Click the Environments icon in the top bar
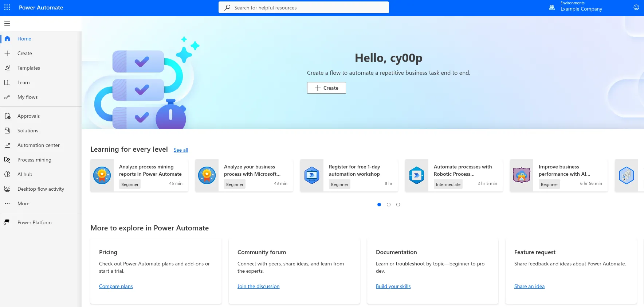This screenshot has height=307, width=644. (x=552, y=7)
